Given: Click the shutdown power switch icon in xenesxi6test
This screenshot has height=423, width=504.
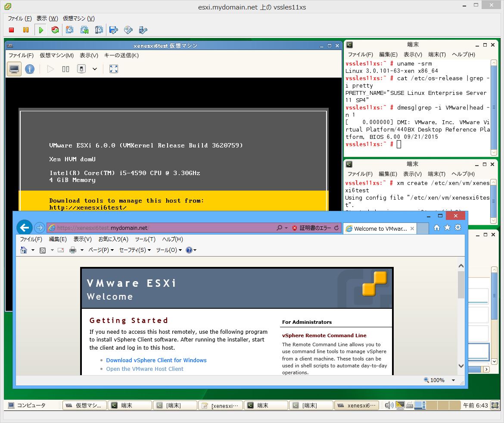Looking at the screenshot, I should 81,69.
